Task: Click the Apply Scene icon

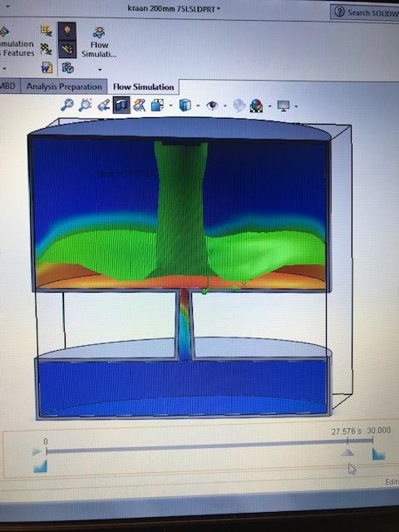Action: click(257, 106)
